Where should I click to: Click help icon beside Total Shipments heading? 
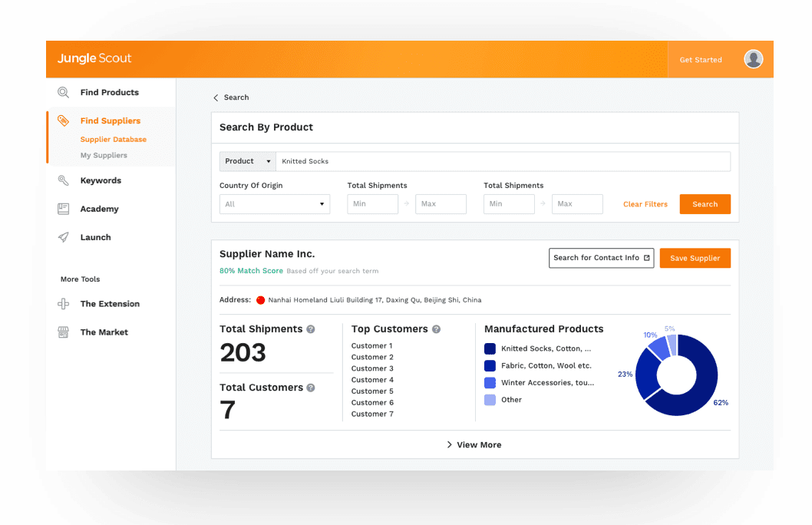311,329
